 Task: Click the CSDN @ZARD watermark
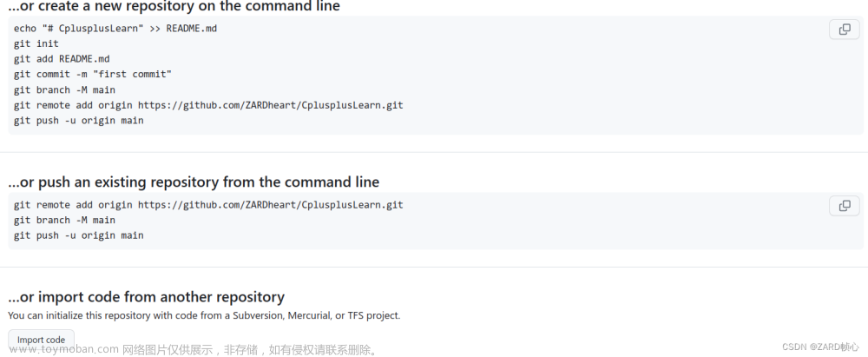[820, 347]
